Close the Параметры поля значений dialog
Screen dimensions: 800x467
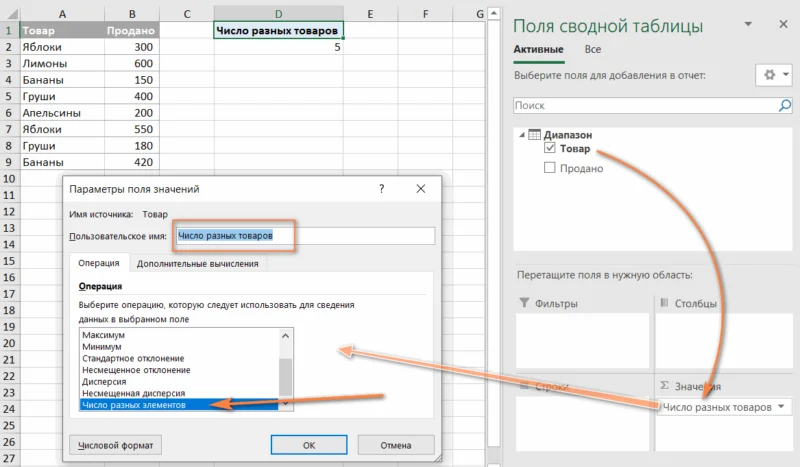click(427, 188)
